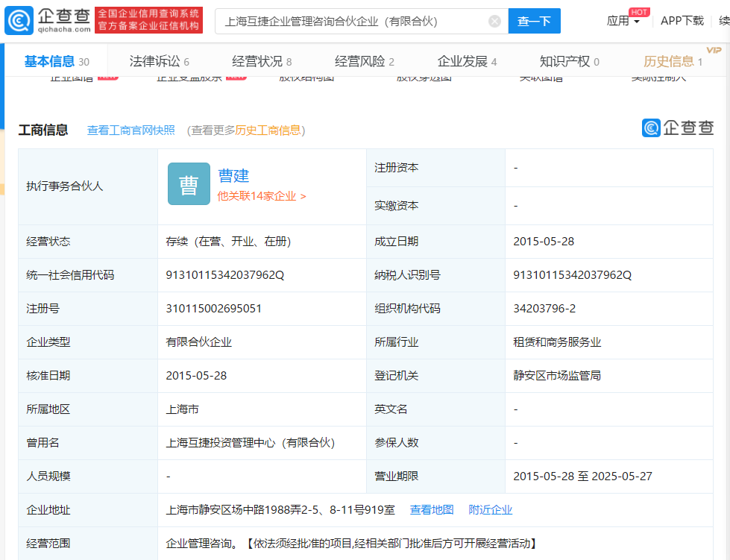Click the 成立日期 value 2015-05-28
The width and height of the screenshot is (730, 560).
544,242
